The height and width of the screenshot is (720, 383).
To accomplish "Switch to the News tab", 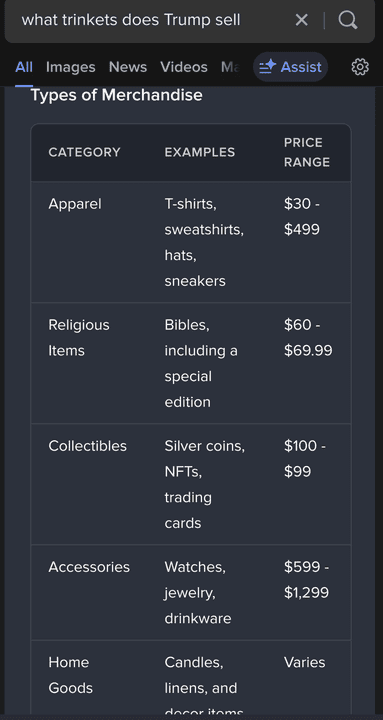I will (x=128, y=67).
